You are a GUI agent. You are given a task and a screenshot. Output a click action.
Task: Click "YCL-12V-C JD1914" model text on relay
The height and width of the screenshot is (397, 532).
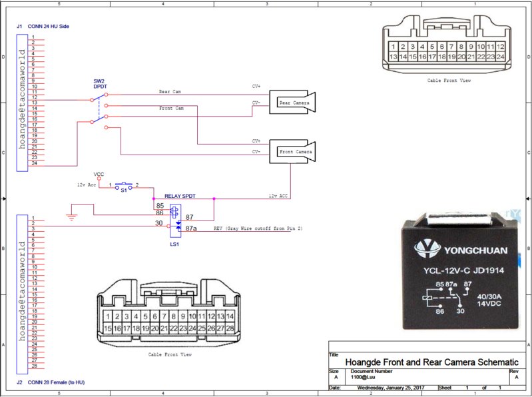[463, 270]
